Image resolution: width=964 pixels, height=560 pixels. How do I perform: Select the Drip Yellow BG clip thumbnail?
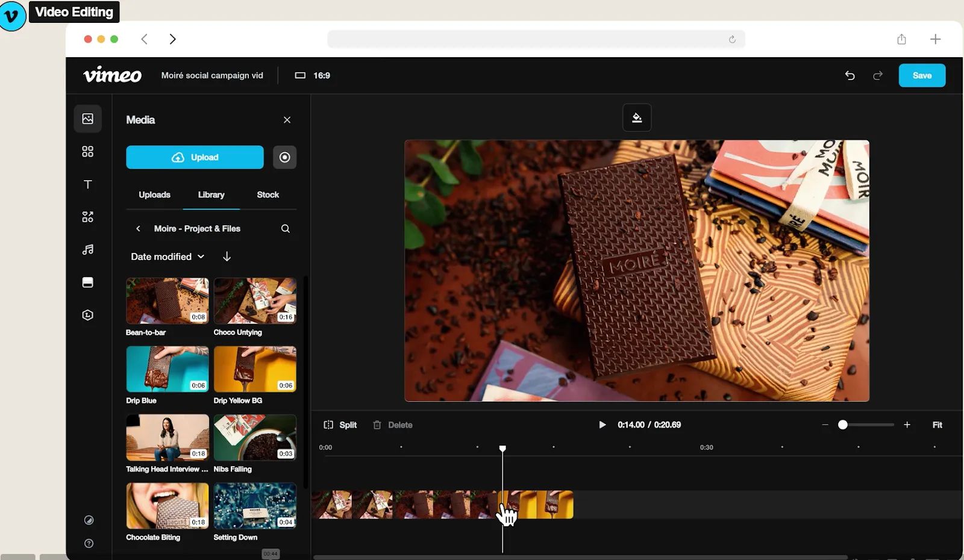(255, 369)
